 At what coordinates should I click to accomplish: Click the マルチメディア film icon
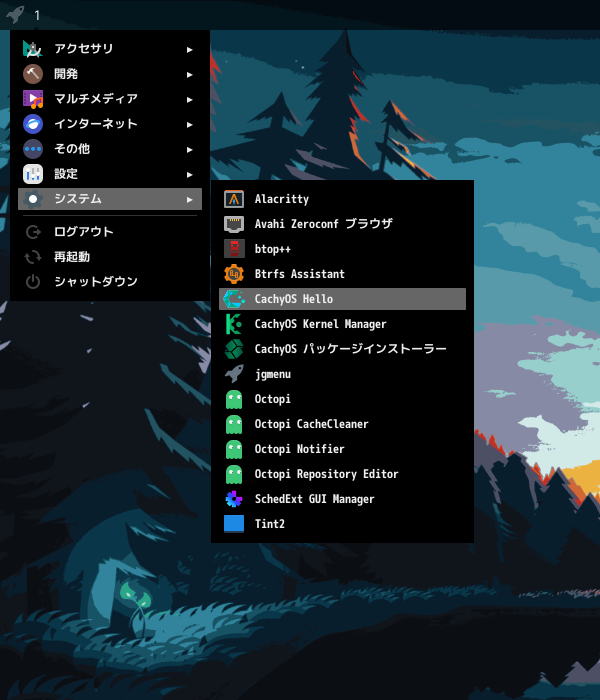[33, 99]
